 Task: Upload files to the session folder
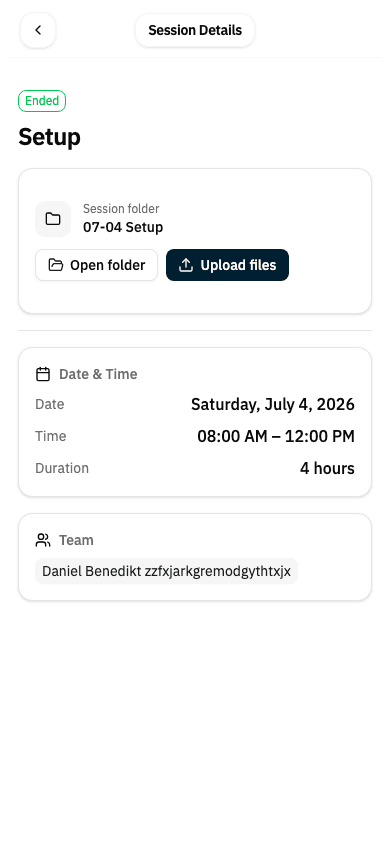228,265
